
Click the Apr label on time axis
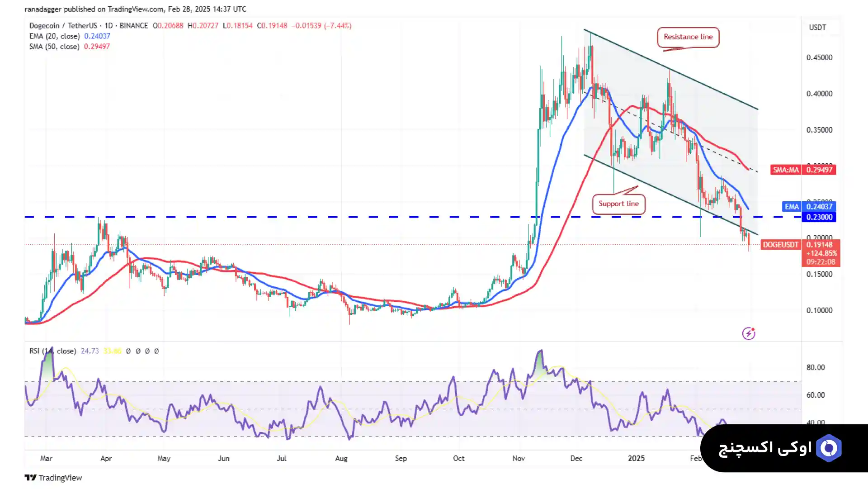(x=106, y=458)
